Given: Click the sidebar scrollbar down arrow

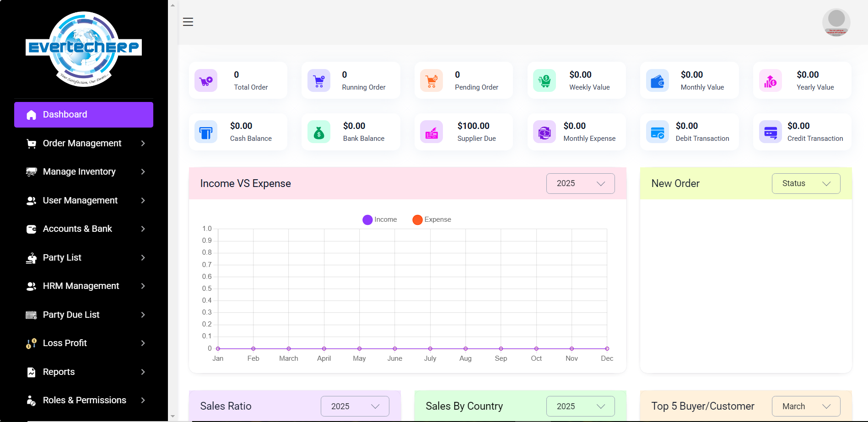Looking at the screenshot, I should pos(173,417).
